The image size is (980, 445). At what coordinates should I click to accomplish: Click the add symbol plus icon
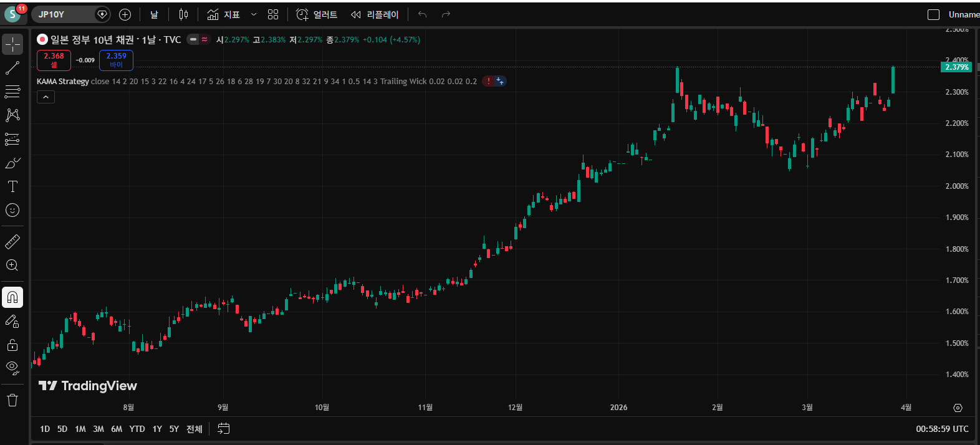pyautogui.click(x=125, y=14)
